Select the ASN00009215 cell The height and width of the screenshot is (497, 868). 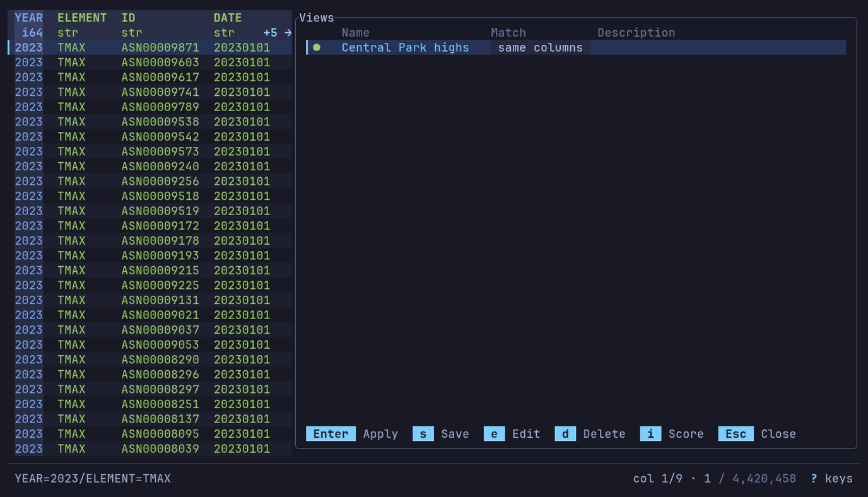pos(160,271)
